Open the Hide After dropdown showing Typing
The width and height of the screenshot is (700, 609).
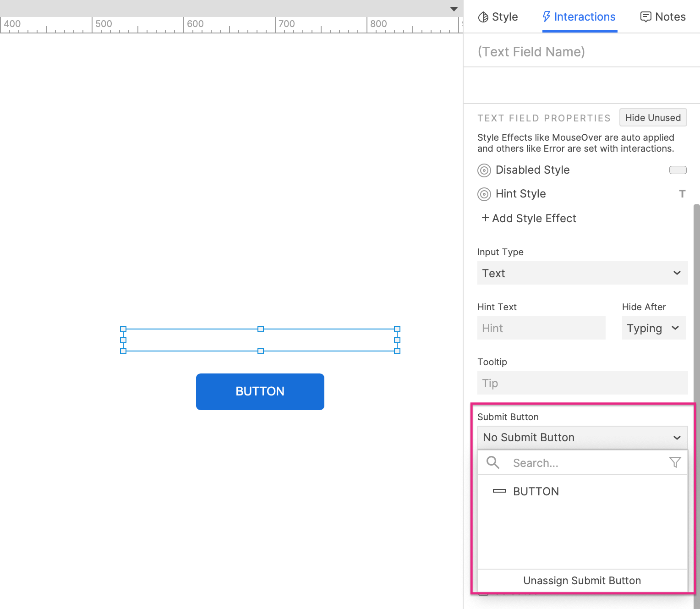coord(654,328)
